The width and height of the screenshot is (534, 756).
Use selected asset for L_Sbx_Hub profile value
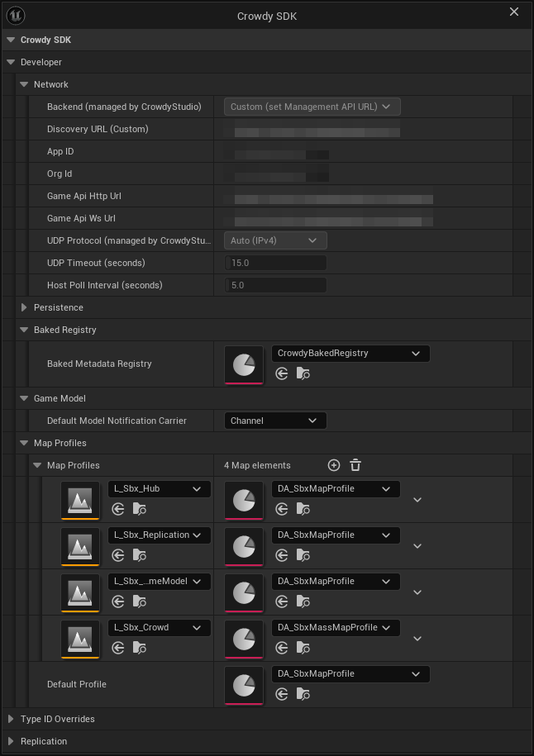(x=282, y=509)
